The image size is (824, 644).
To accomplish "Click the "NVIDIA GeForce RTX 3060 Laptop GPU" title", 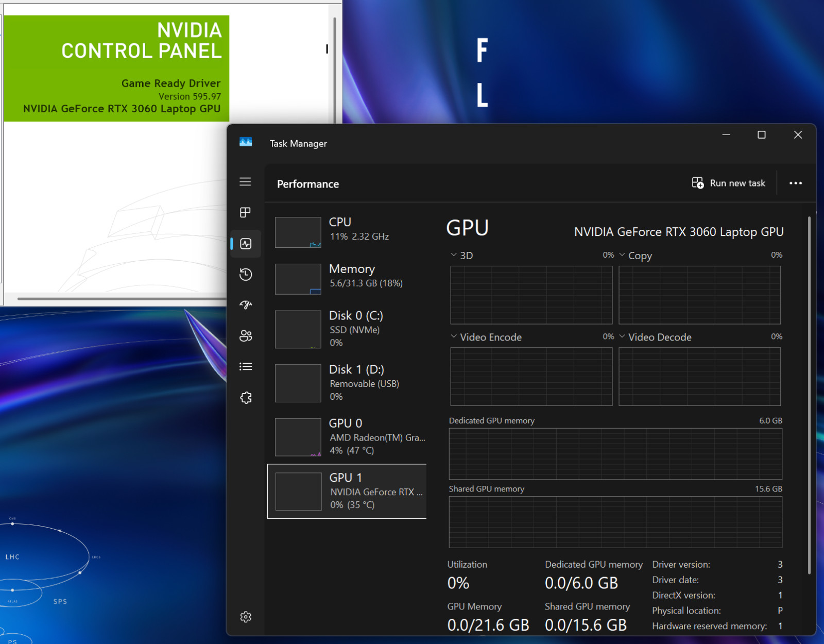I will click(x=679, y=232).
